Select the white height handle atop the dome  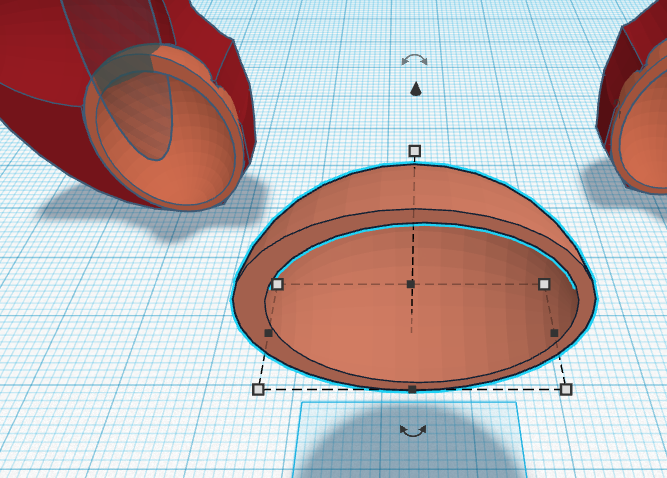pos(414,151)
